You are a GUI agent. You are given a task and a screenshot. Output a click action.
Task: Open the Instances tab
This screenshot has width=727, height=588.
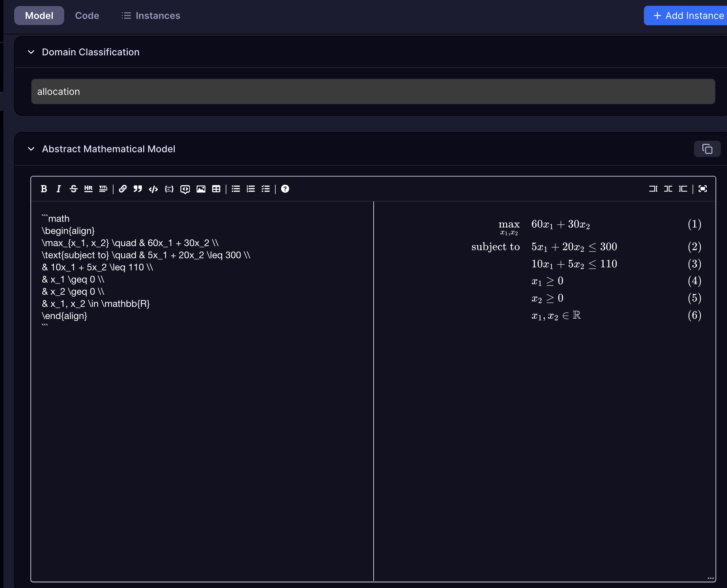point(151,16)
